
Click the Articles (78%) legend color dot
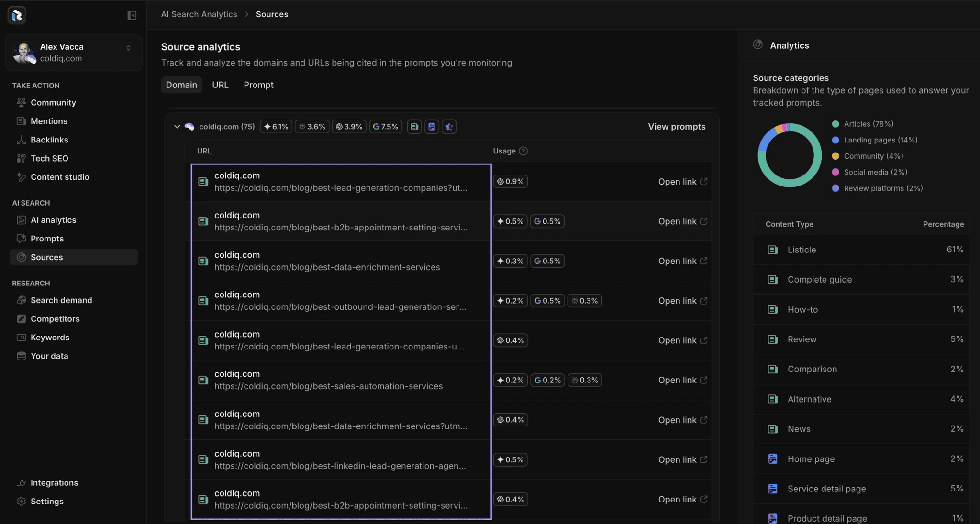[835, 124]
